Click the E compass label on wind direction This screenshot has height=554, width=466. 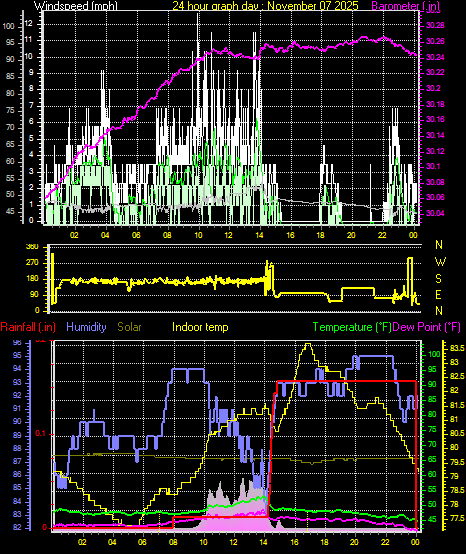click(438, 295)
